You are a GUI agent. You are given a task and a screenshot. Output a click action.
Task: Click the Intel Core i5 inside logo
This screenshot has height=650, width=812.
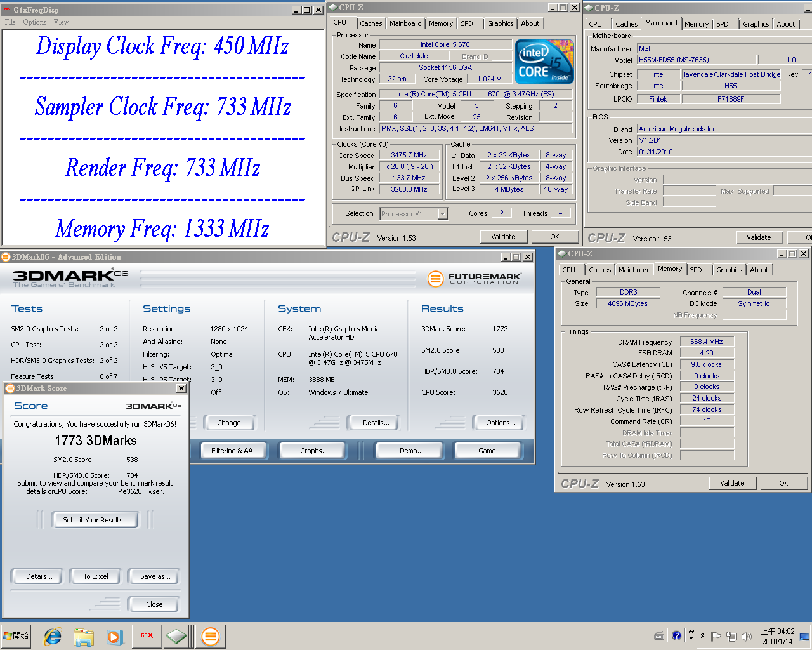tap(544, 62)
